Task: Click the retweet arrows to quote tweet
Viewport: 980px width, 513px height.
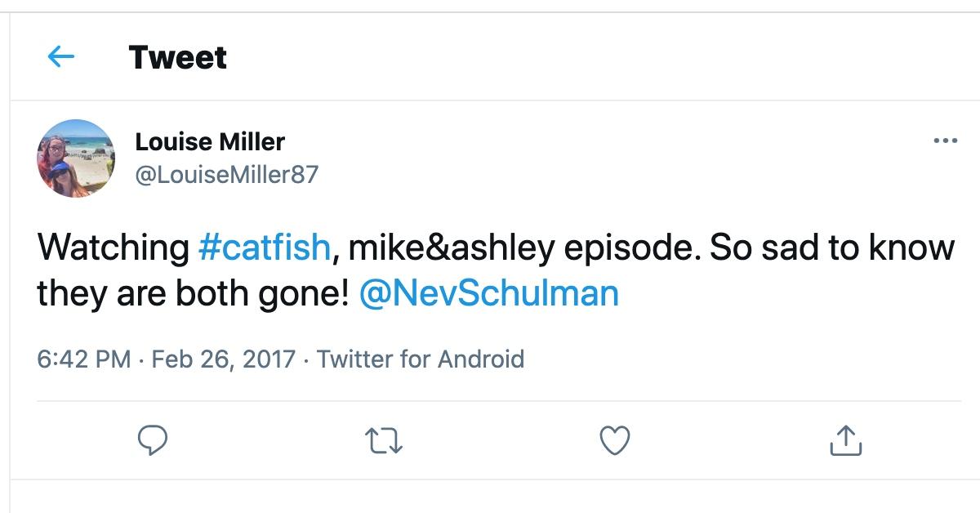Action: pos(385,442)
